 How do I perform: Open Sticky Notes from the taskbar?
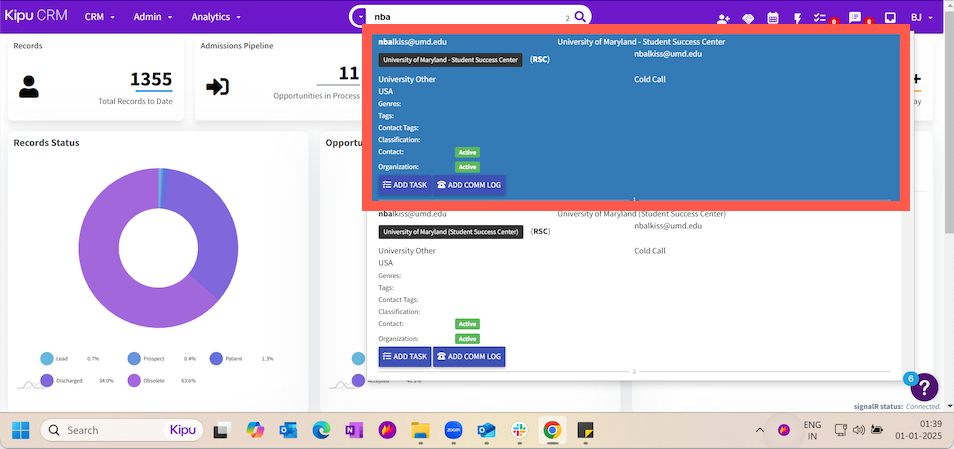pyautogui.click(x=585, y=430)
